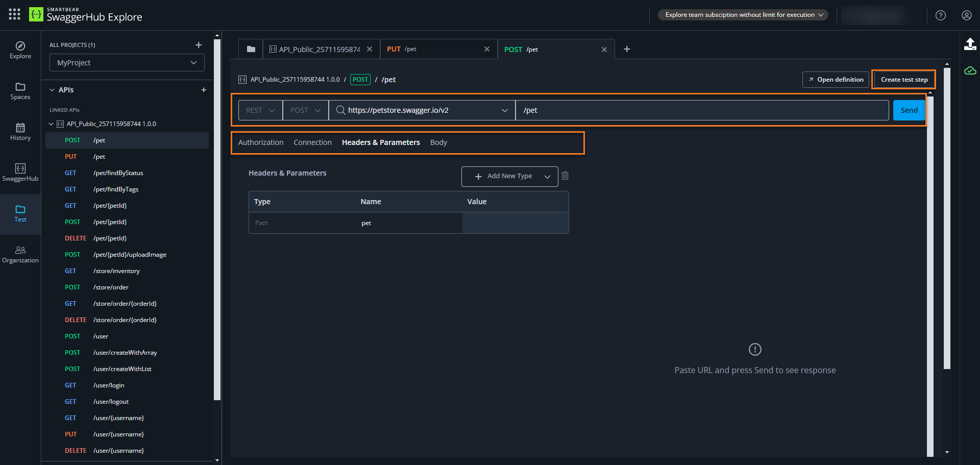Viewport: 980px width, 465px height.
Task: Open the user account profile icon
Action: [967, 15]
